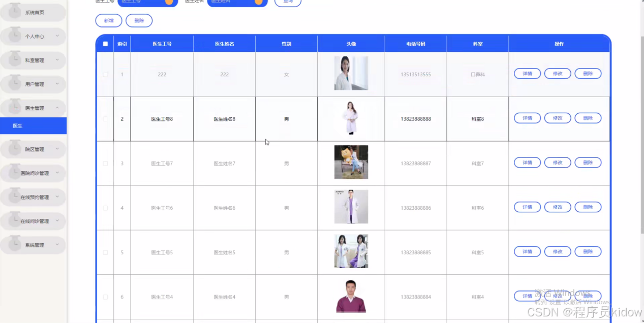Image resolution: width=644 pixels, height=323 pixels.
Task: Click the 个人中心 sidebar icon
Action: [x=15, y=36]
